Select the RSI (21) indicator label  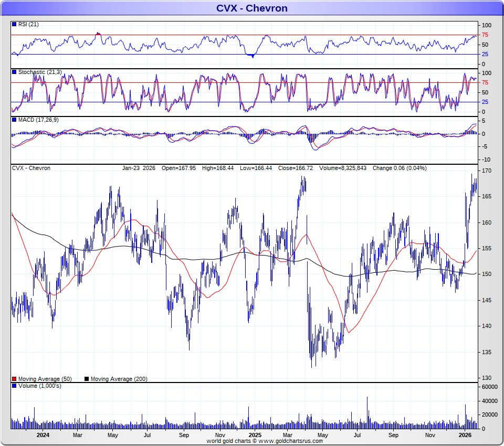[x=28, y=25]
